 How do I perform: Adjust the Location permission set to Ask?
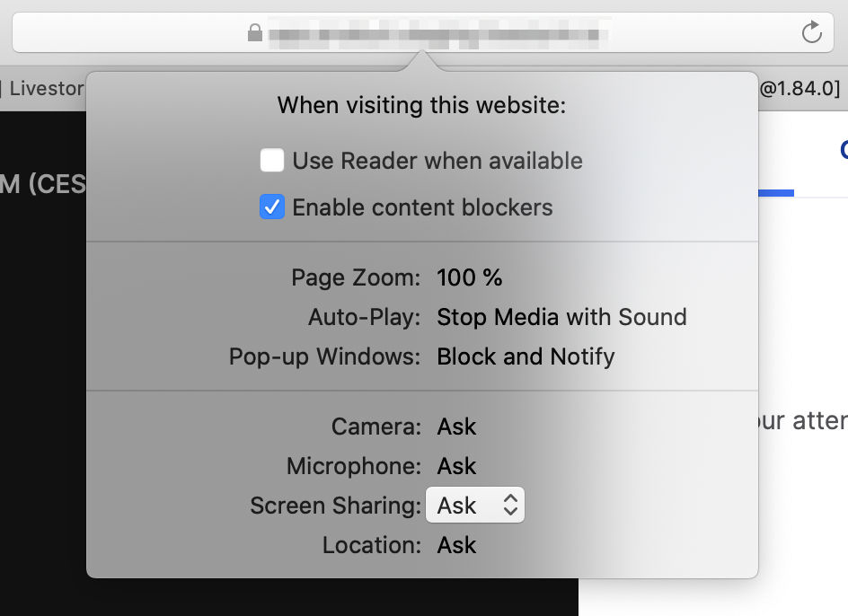click(x=456, y=545)
